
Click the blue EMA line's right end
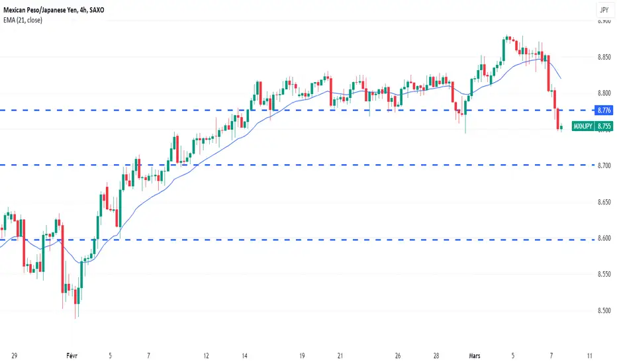point(560,78)
